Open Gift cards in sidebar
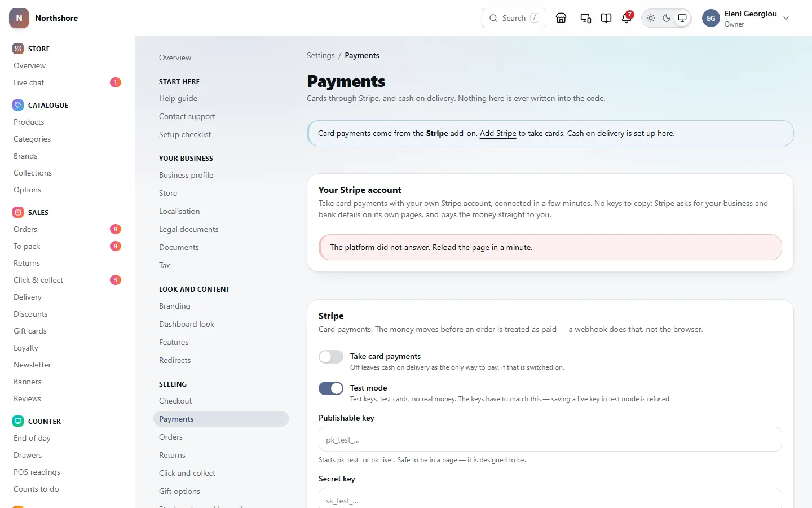The height and width of the screenshot is (508, 812). [x=68, y=331]
